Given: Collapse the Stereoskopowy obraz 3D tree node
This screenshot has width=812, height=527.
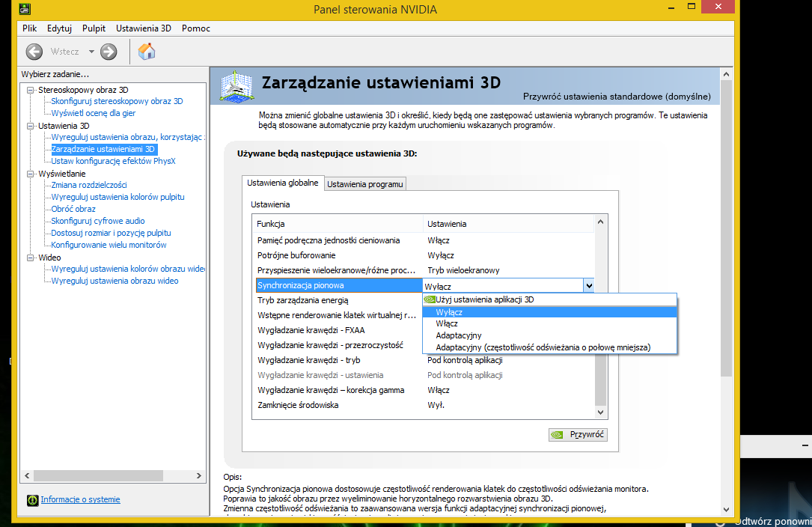Looking at the screenshot, I should tap(31, 90).
